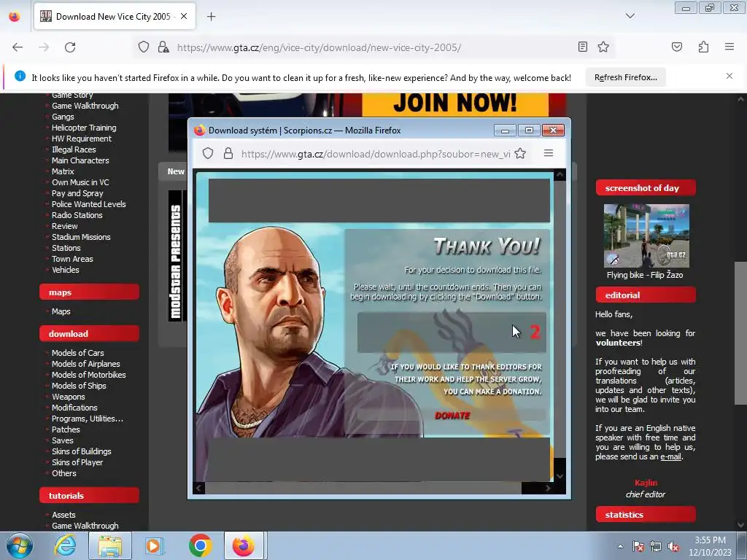The image size is (747, 560).
Task: Open Models of Motorbikes link
Action: pyautogui.click(x=88, y=375)
